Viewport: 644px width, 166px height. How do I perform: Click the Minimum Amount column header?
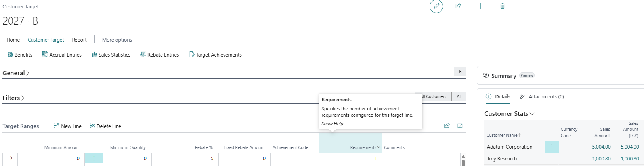pos(61,147)
